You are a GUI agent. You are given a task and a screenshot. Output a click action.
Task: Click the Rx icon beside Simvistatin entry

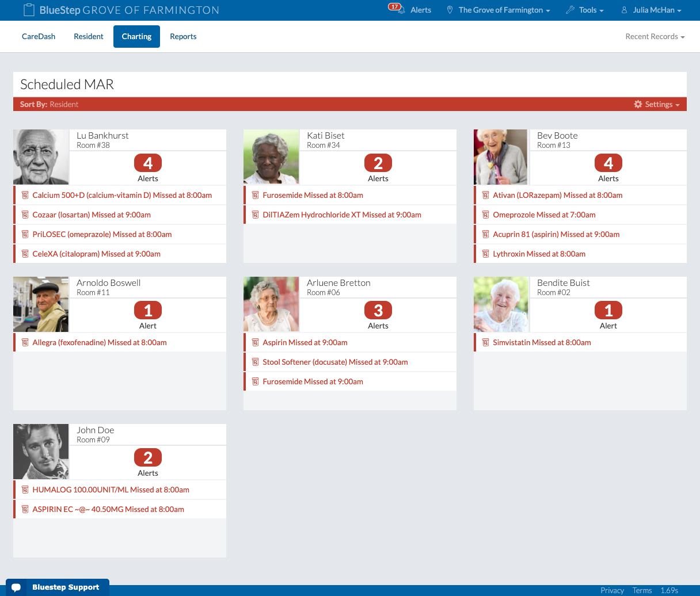(x=485, y=342)
